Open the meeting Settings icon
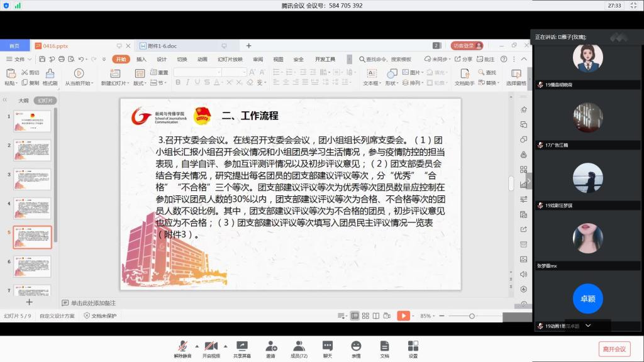This screenshot has height=362, width=644. tap(413, 347)
